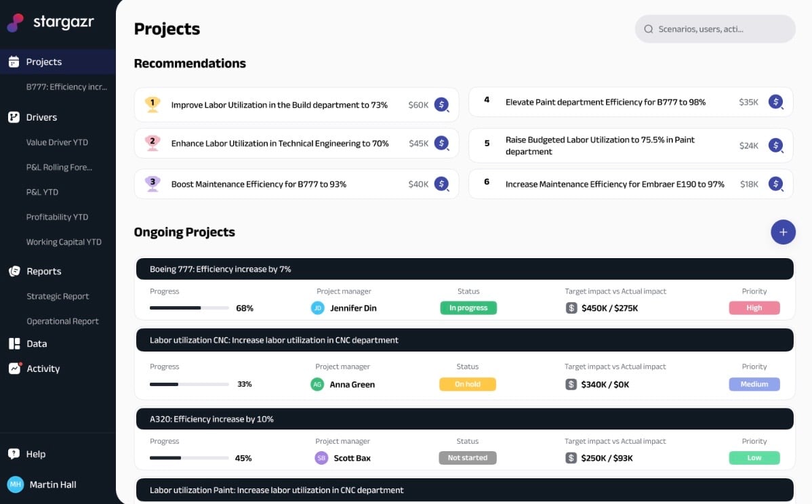
Task: Click the stargazr logo icon
Action: [16, 22]
